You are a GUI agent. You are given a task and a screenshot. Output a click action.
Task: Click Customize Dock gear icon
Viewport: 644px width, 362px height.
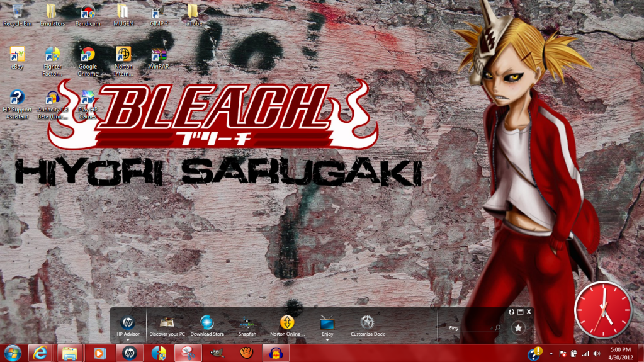click(367, 326)
